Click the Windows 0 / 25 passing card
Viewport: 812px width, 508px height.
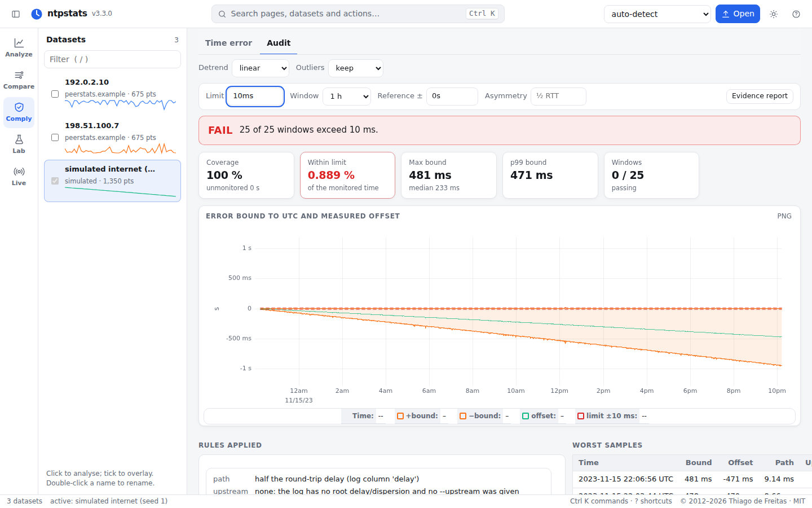[651, 176]
